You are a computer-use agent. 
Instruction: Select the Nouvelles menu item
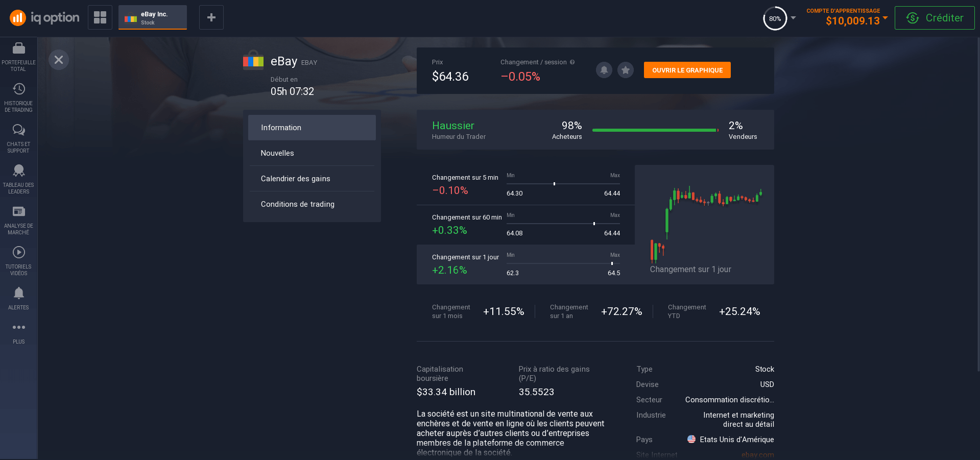[x=277, y=153]
